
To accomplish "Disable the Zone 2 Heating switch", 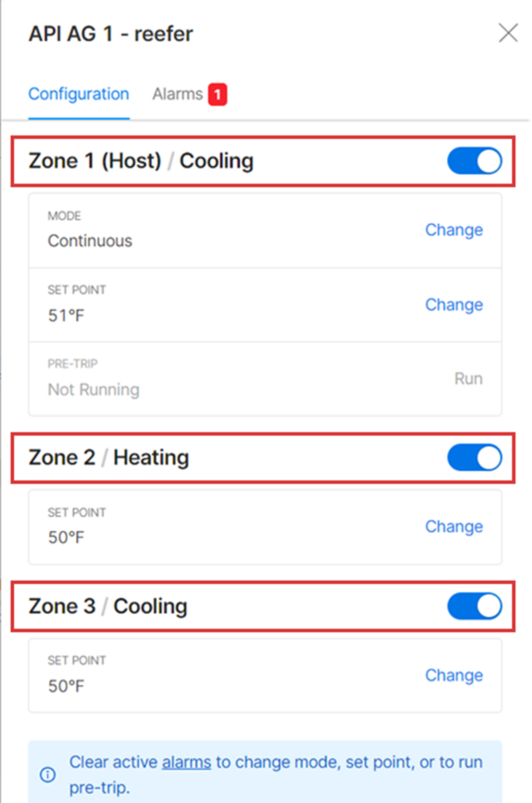I will 474,457.
